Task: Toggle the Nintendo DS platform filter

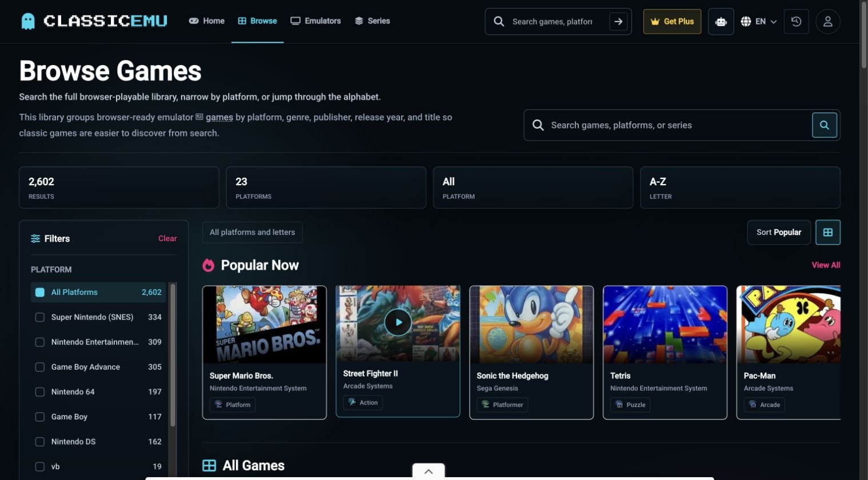Action: point(40,442)
